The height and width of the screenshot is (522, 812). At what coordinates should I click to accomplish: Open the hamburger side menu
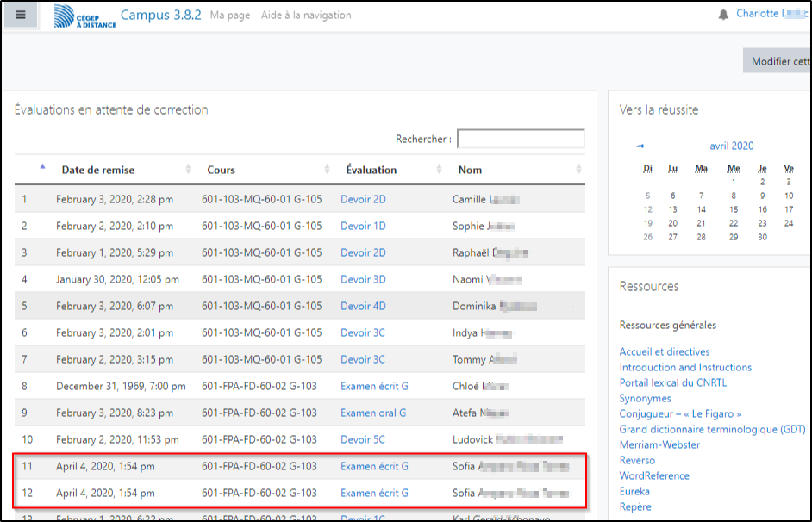coord(20,16)
